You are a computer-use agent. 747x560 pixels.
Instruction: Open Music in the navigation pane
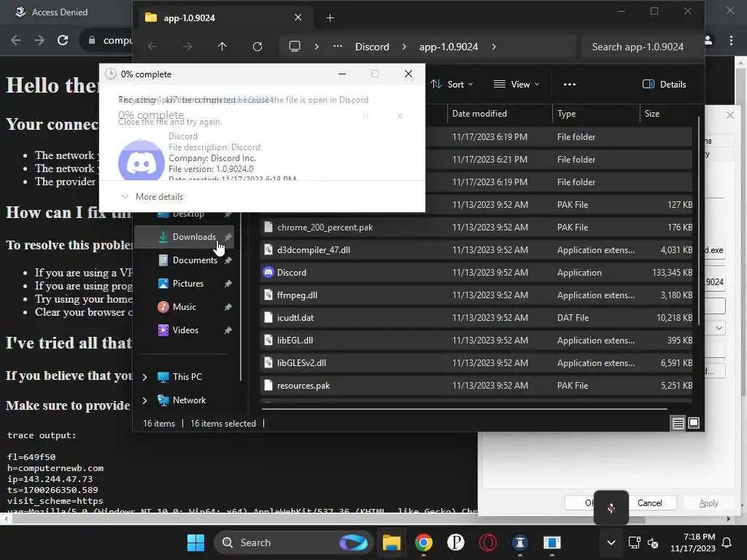click(185, 307)
